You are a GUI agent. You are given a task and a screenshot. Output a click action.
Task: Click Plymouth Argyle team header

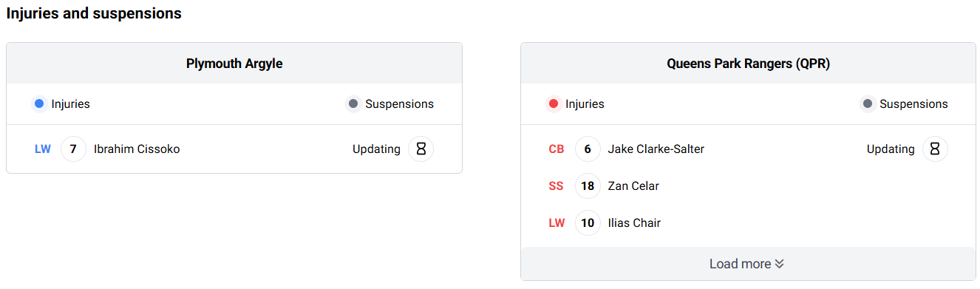(x=234, y=64)
